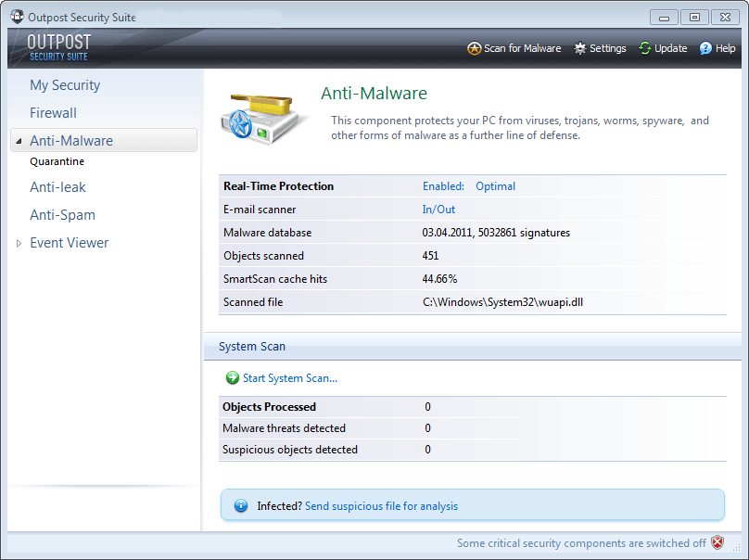Click the blue Help question mark icon

coord(705,48)
